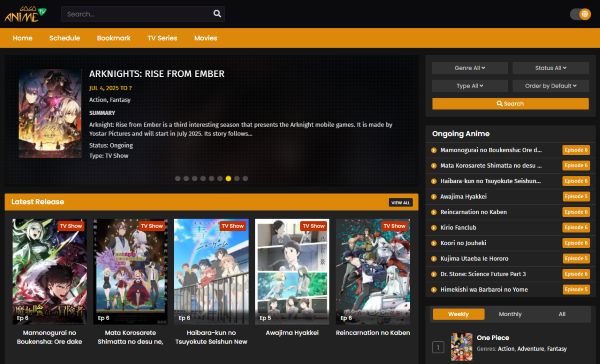Click the episode badge for Himekishi wa Barbaroi
This screenshot has height=364, width=600.
[x=576, y=290]
